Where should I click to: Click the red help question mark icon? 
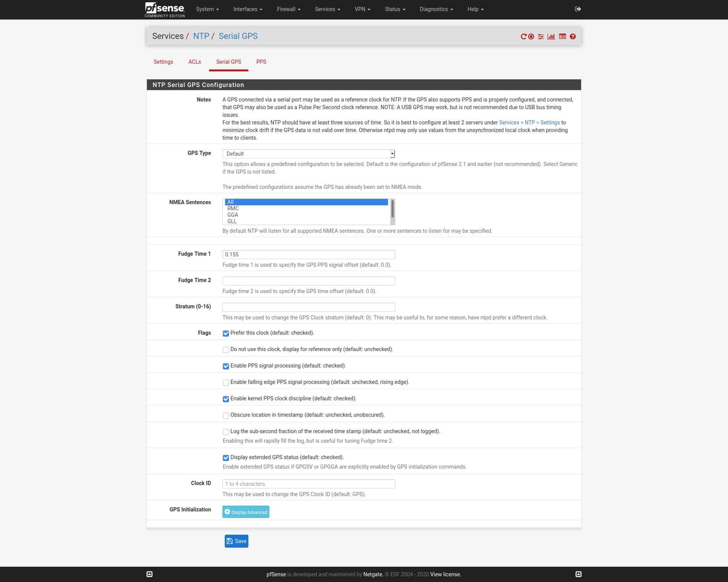click(x=573, y=37)
